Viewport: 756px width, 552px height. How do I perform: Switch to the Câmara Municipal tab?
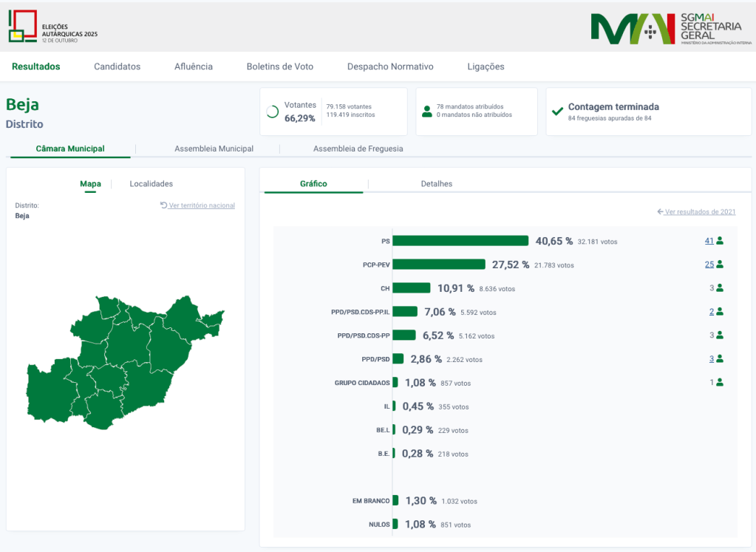[x=70, y=148]
